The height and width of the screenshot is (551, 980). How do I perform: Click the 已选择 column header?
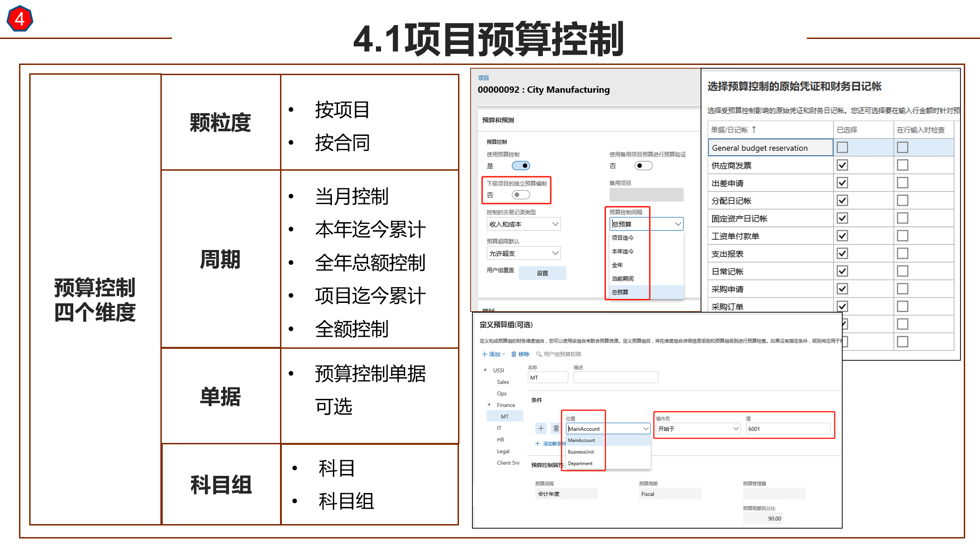tap(847, 130)
